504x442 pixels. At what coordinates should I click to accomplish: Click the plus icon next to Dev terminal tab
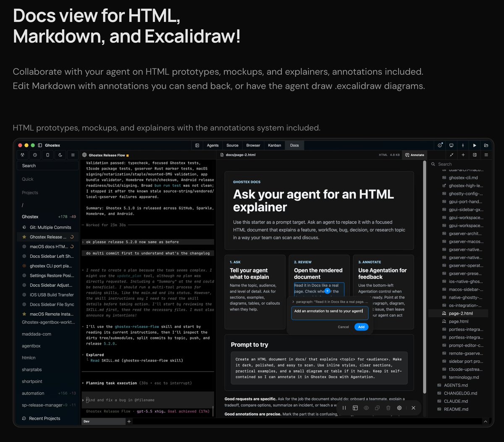(x=129, y=421)
